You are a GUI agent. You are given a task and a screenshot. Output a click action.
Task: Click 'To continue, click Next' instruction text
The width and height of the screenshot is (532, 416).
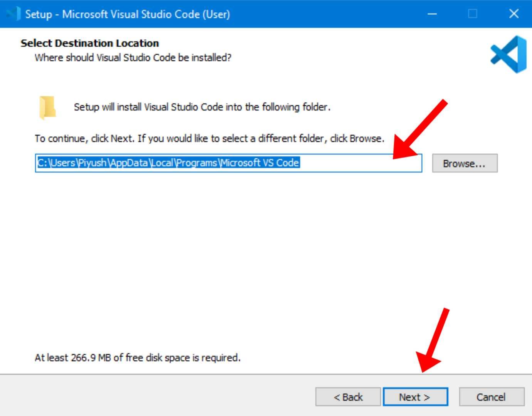(x=210, y=138)
